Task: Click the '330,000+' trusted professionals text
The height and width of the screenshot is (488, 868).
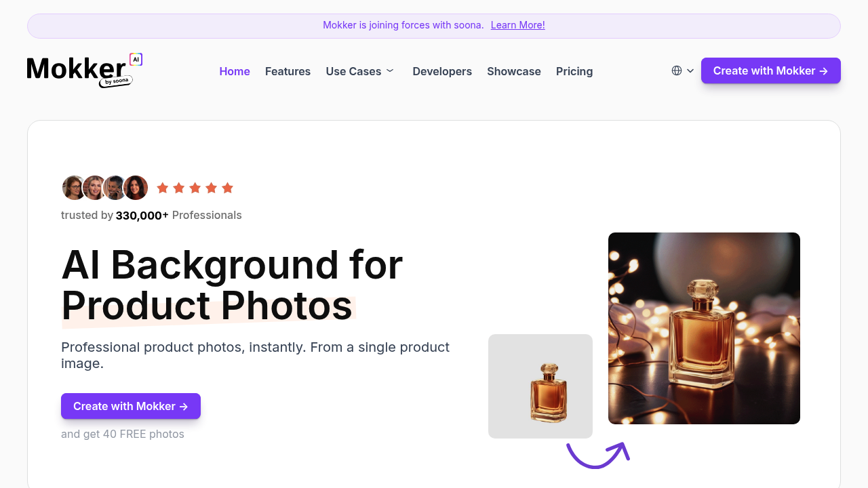Action: coord(142,216)
